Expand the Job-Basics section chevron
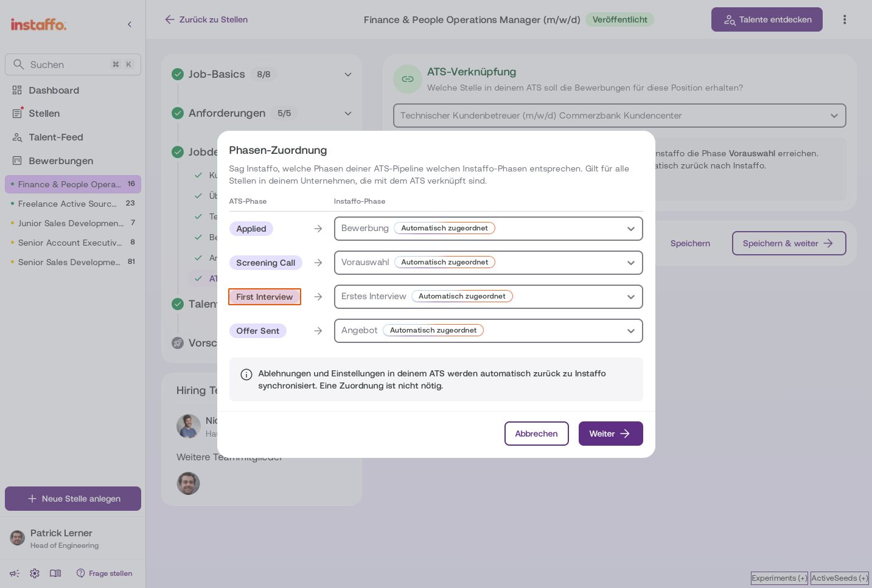872x588 pixels. pyautogui.click(x=348, y=74)
